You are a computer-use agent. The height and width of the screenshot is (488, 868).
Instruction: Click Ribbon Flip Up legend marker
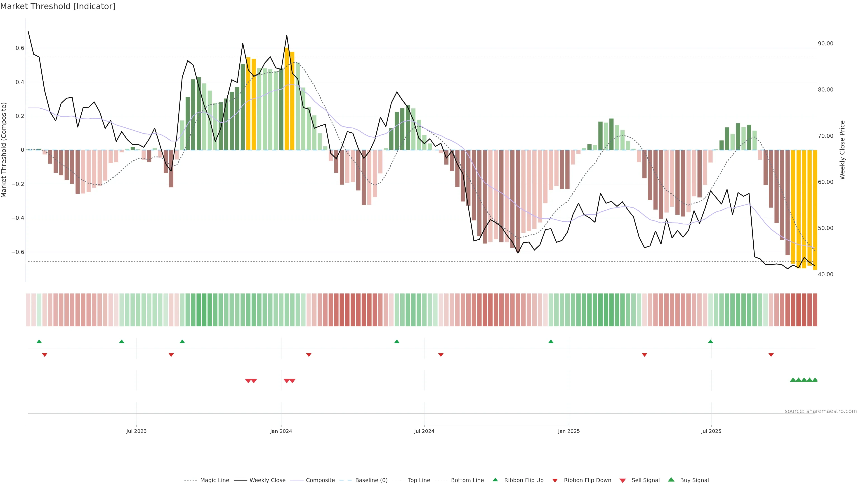[x=495, y=480]
